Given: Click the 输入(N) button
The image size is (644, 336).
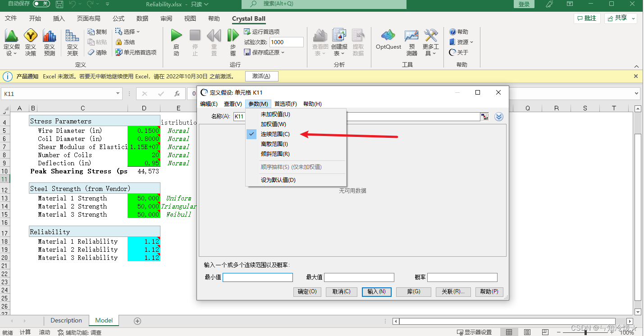Looking at the screenshot, I should point(377,292).
